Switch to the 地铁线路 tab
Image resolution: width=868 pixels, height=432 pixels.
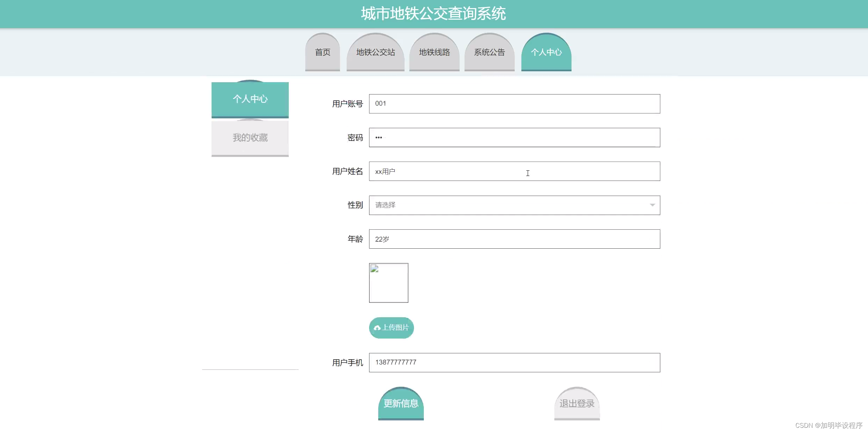[434, 53]
